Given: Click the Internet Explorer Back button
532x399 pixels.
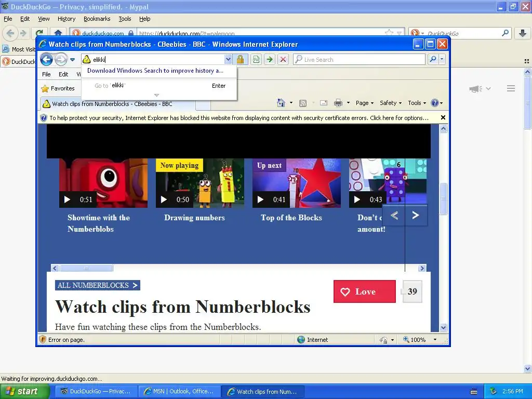Looking at the screenshot, I should coord(46,59).
